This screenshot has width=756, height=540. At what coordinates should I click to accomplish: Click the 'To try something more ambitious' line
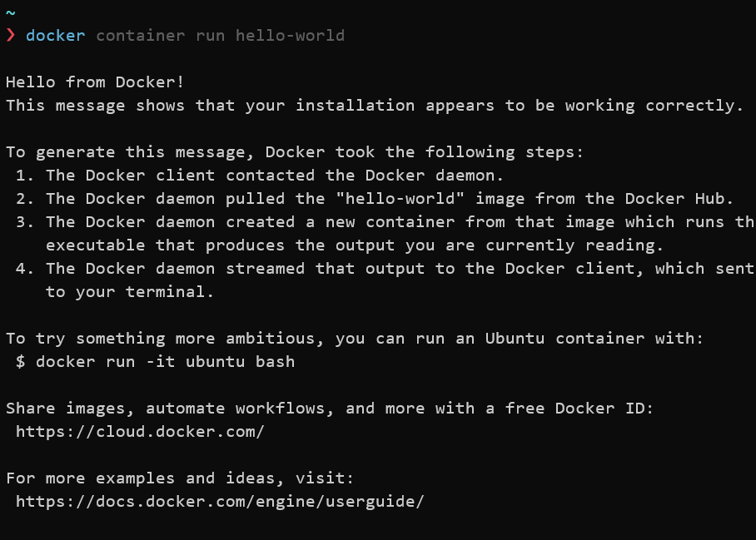(355, 339)
